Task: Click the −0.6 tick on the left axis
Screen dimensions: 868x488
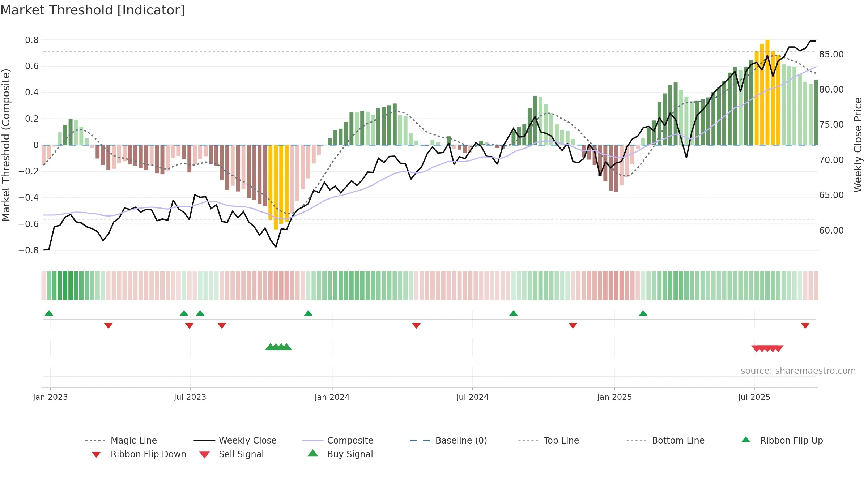Action: (x=29, y=224)
